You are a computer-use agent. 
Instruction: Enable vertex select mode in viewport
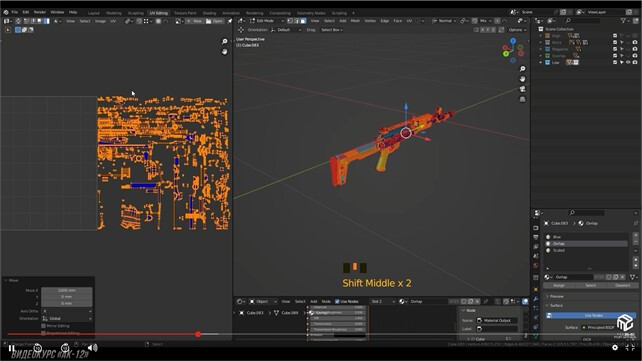tap(290, 21)
